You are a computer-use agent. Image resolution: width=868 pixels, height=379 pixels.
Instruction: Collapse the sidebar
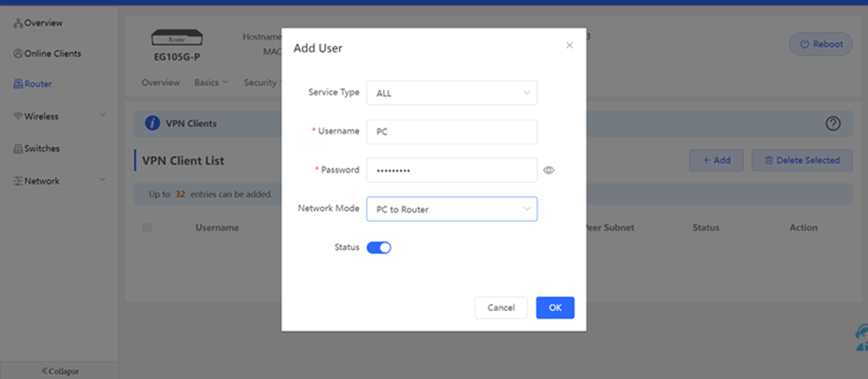(59, 371)
